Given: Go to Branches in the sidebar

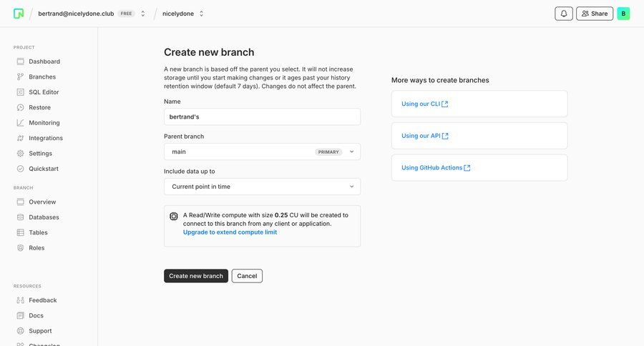Looking at the screenshot, I should [42, 76].
